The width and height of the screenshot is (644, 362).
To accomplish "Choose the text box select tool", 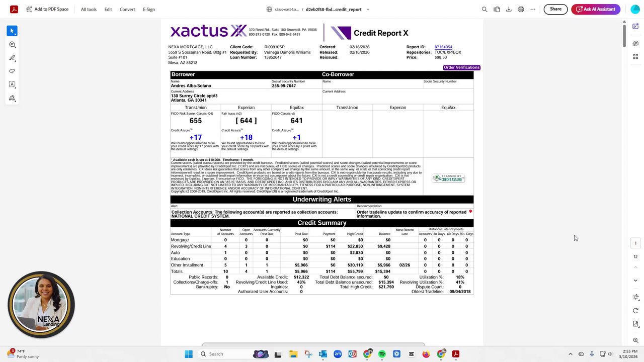I will click(12, 84).
